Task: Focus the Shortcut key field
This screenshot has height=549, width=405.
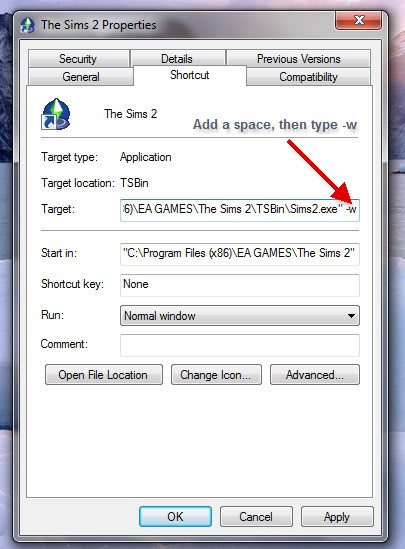Action: click(240, 285)
